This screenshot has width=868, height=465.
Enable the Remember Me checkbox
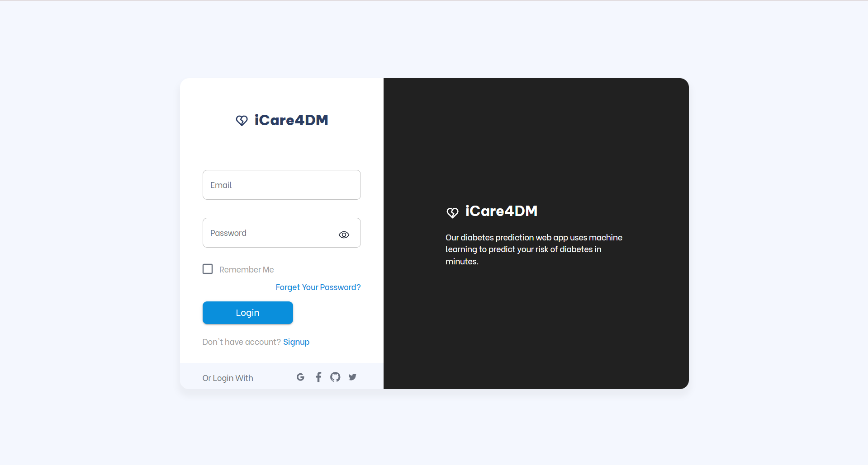(x=208, y=268)
